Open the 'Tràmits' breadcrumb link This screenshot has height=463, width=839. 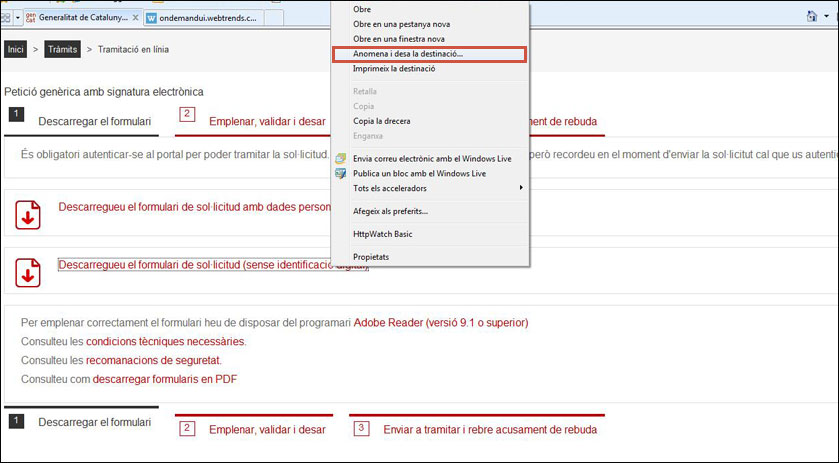[63, 48]
